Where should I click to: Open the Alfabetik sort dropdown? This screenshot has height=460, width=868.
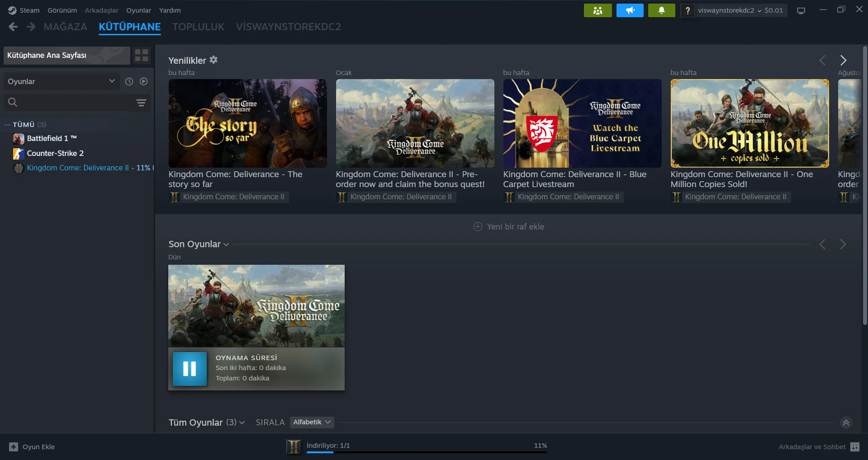[312, 422]
